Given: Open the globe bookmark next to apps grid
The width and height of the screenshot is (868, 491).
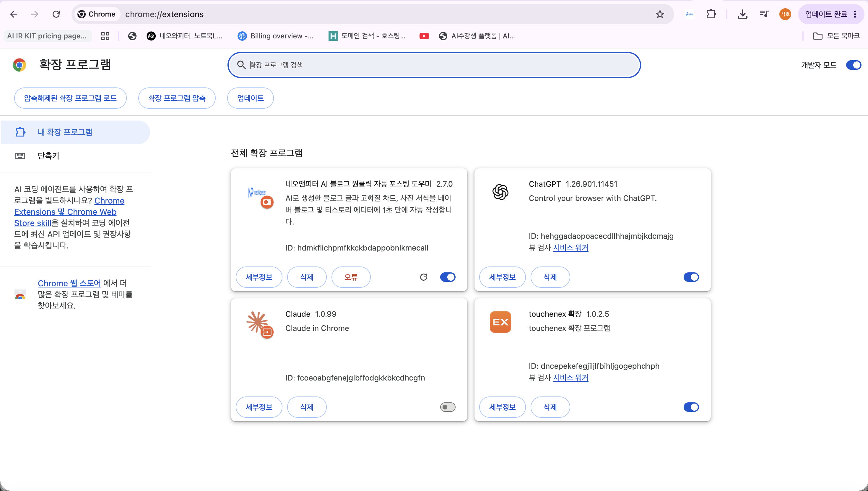Looking at the screenshot, I should coord(132,36).
